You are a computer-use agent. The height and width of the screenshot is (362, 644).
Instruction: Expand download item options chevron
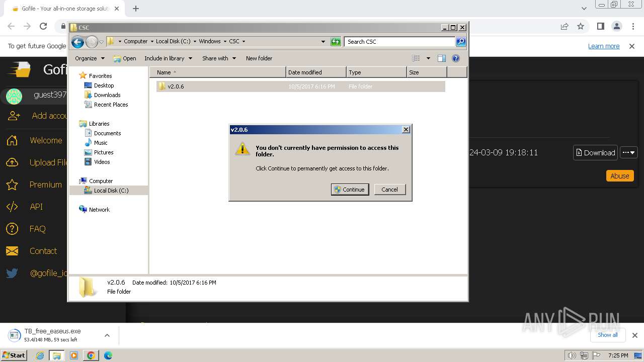[x=107, y=335]
